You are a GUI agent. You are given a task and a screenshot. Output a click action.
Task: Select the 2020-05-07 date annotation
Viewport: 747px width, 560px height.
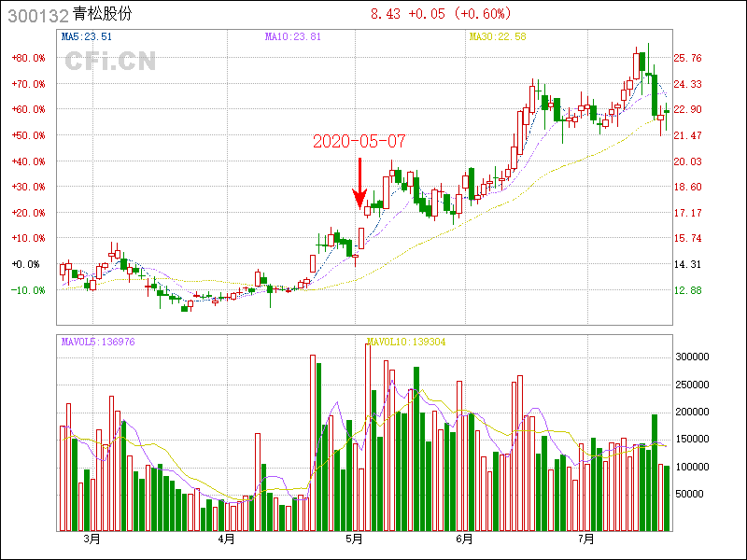point(359,142)
